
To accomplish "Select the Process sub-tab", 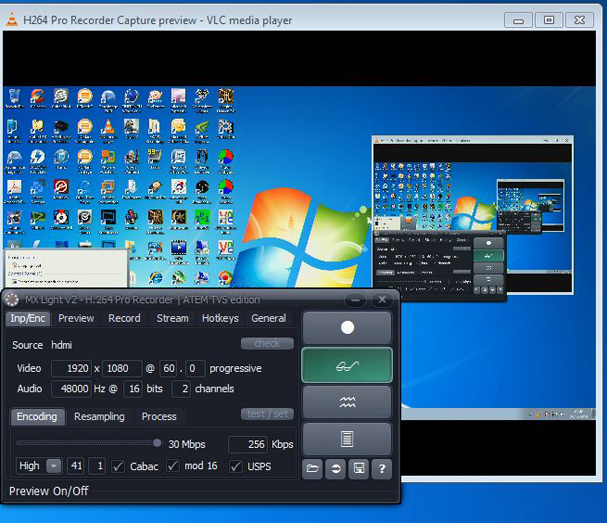I will pos(159,417).
